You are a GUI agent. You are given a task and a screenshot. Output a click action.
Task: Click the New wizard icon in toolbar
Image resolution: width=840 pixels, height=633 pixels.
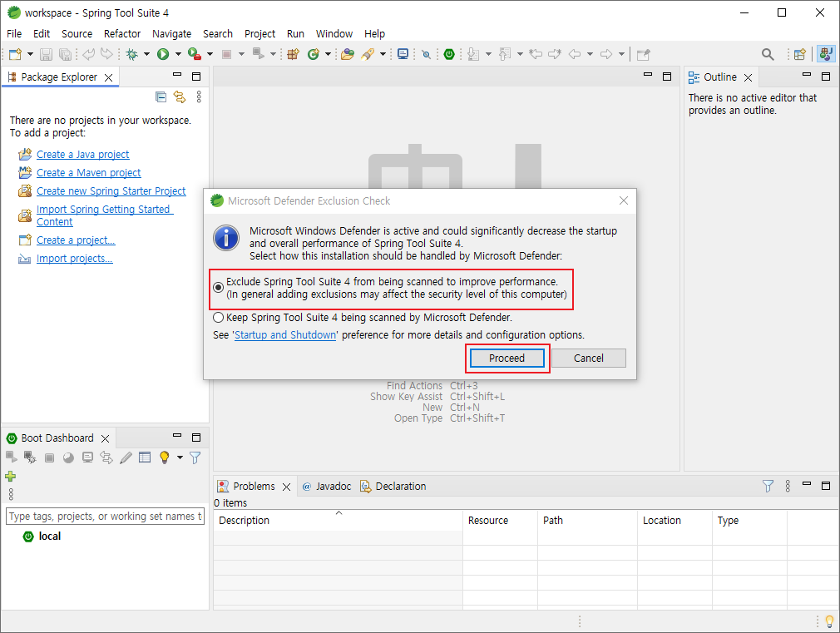coord(15,54)
